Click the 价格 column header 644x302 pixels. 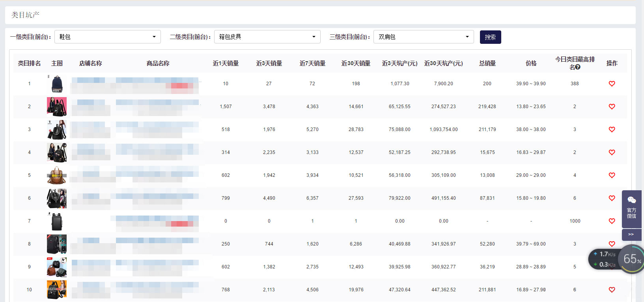[x=531, y=63]
